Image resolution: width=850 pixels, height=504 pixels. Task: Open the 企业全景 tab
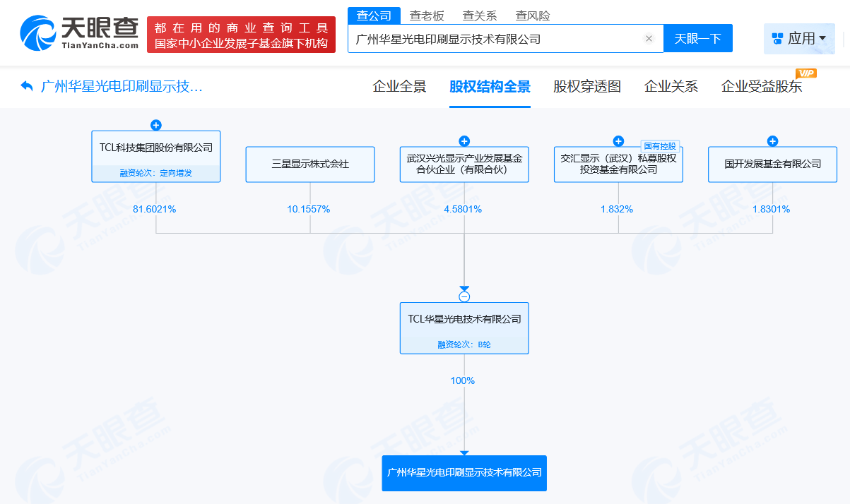click(x=399, y=87)
